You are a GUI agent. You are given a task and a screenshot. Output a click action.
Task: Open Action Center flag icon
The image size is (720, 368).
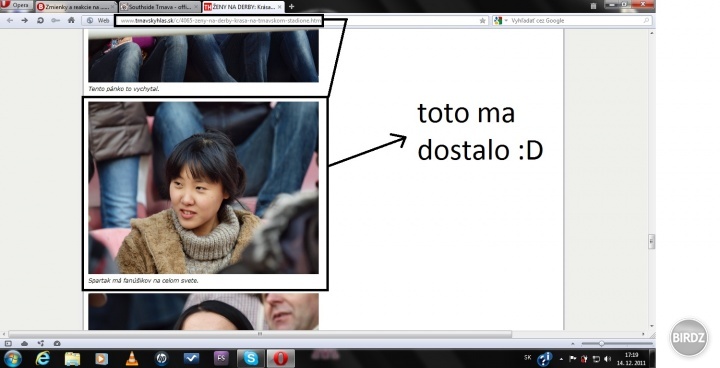[x=573, y=359]
